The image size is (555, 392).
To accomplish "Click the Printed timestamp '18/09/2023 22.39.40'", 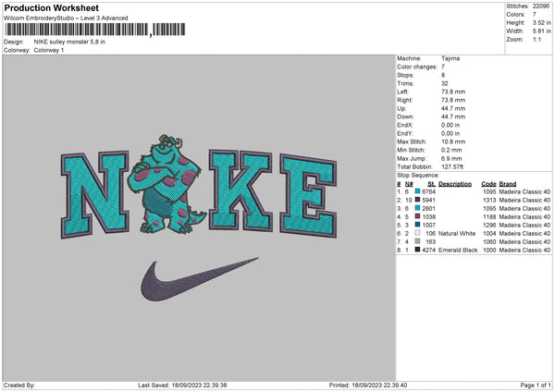I will tap(379, 385).
